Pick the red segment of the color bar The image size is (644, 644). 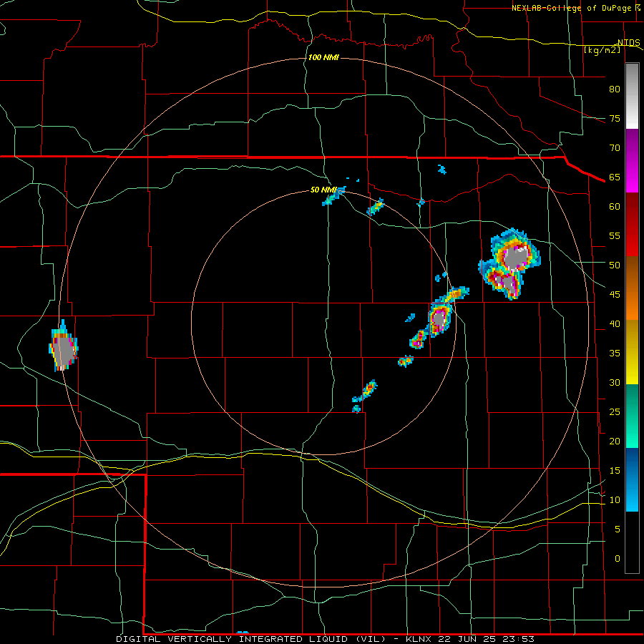[632, 225]
